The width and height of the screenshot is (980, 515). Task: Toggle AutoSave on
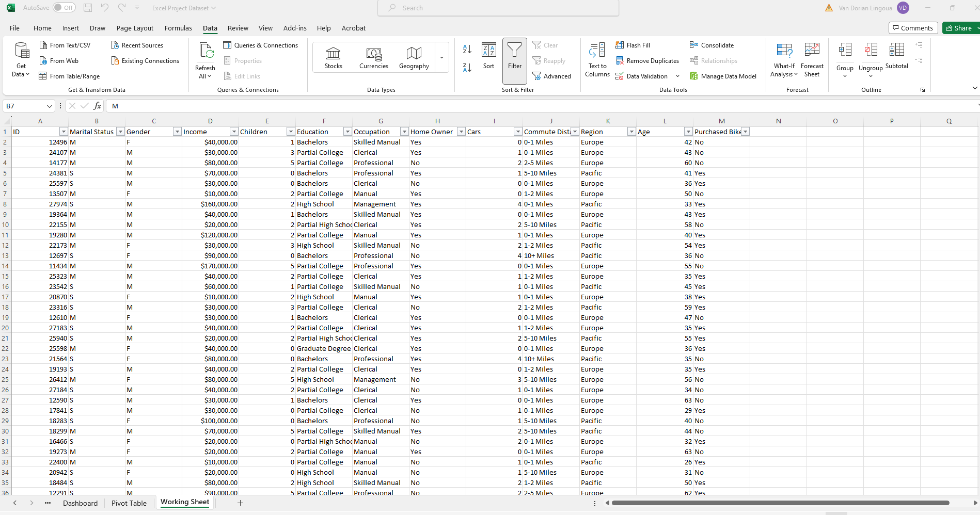(64, 8)
